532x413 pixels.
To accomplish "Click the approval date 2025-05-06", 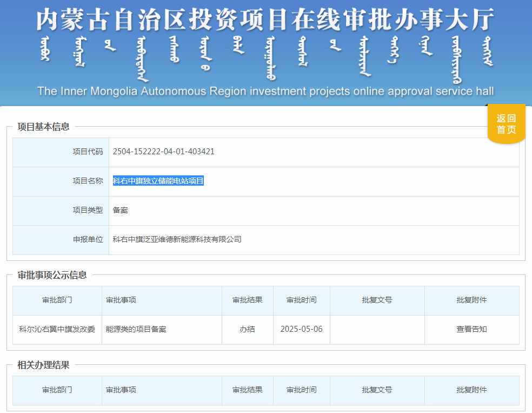I will click(x=301, y=329).
